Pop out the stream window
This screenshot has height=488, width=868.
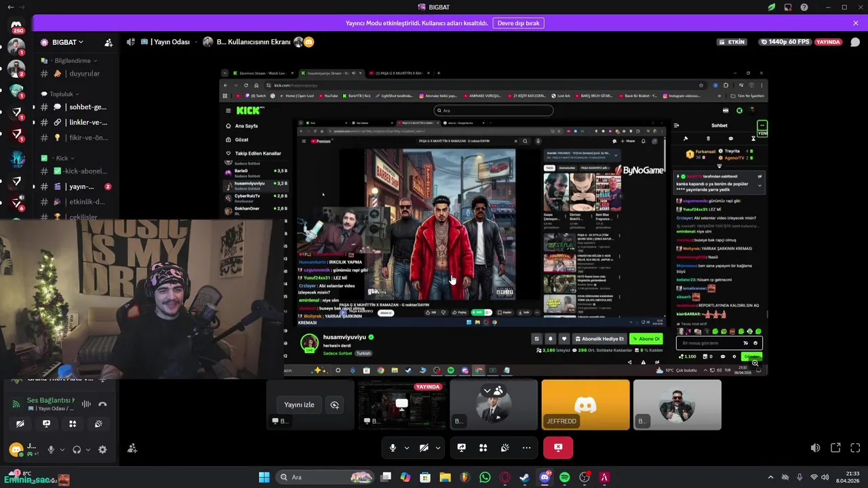[x=835, y=448]
